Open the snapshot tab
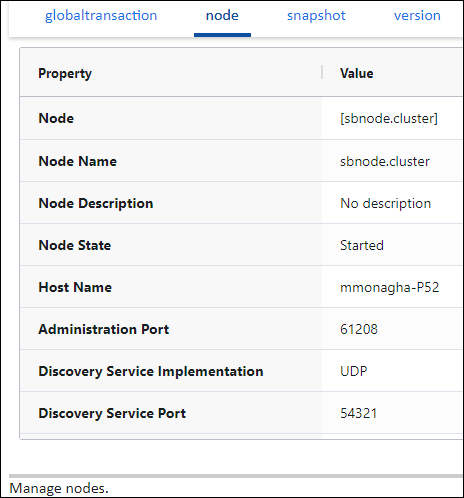The height and width of the screenshot is (498, 464). pos(316,16)
